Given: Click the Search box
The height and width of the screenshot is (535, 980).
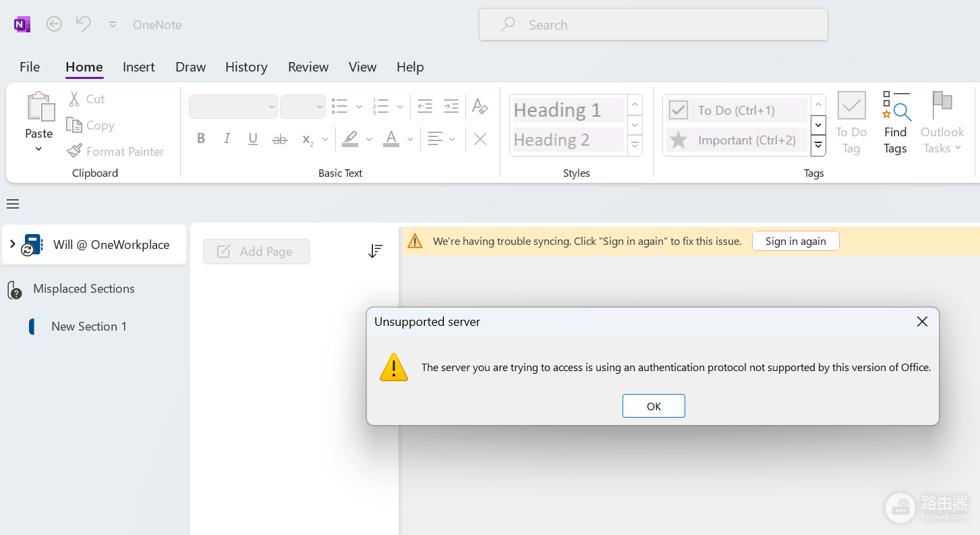Looking at the screenshot, I should (x=654, y=25).
